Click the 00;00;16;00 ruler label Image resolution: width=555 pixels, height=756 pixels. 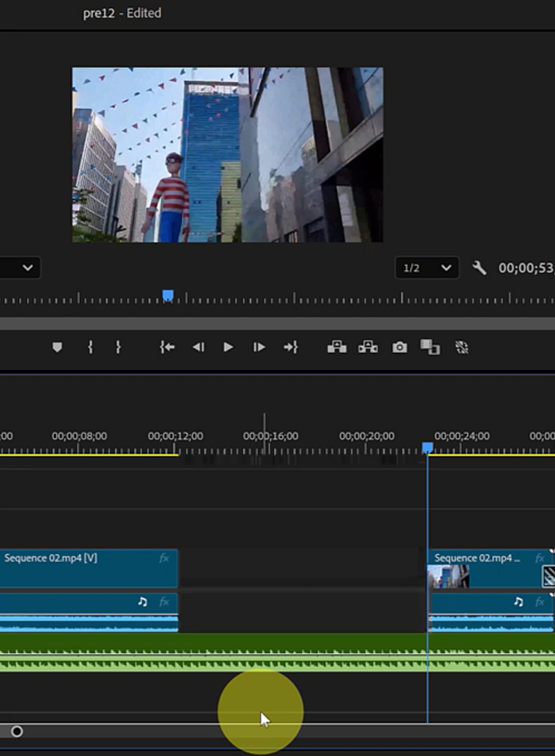271,436
